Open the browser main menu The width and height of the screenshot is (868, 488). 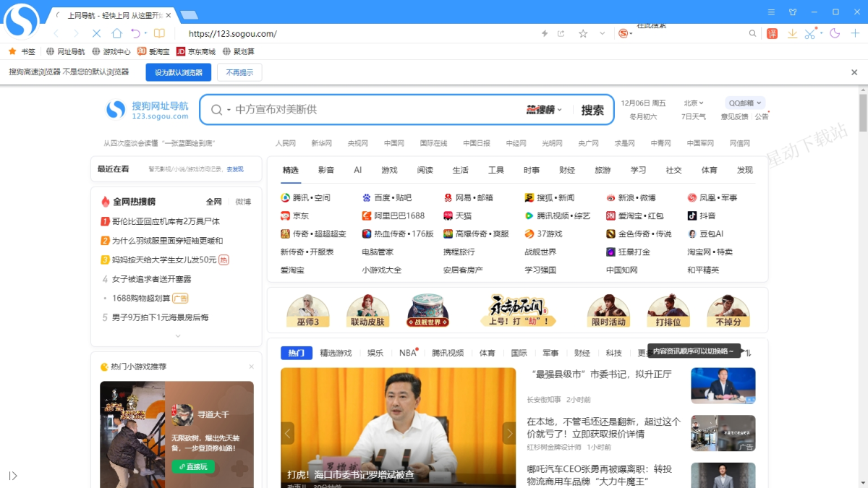771,12
